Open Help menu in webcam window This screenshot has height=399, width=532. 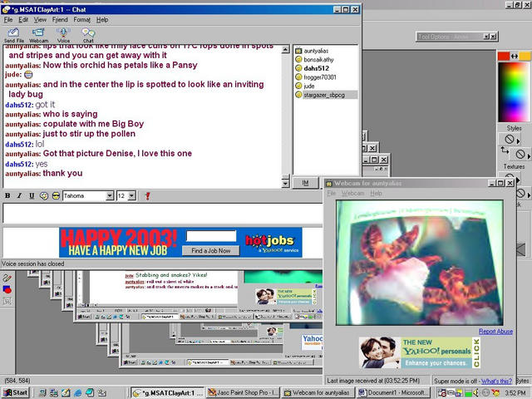coord(376,193)
